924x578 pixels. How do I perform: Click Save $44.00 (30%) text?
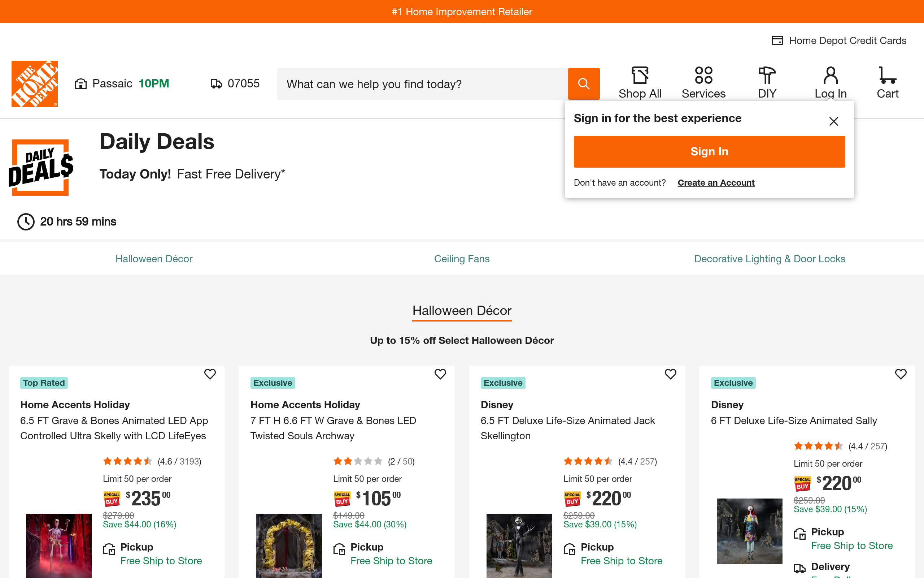pos(370,525)
